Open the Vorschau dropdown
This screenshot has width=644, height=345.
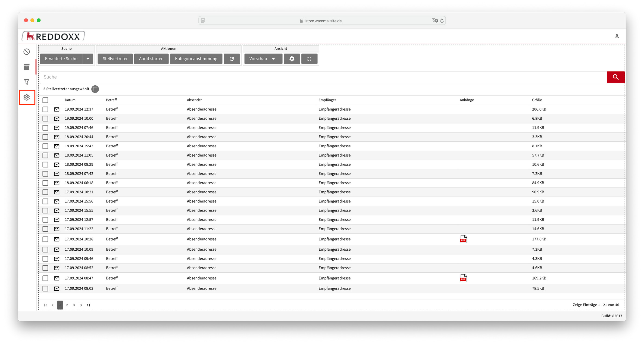(263, 59)
